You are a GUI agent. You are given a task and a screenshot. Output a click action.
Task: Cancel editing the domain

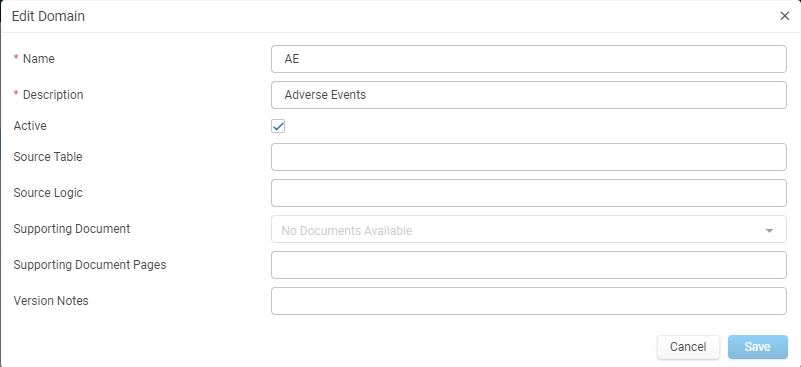click(x=688, y=347)
